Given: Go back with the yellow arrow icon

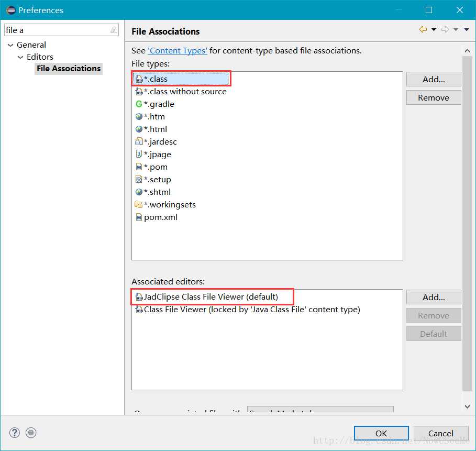Looking at the screenshot, I should 423,29.
